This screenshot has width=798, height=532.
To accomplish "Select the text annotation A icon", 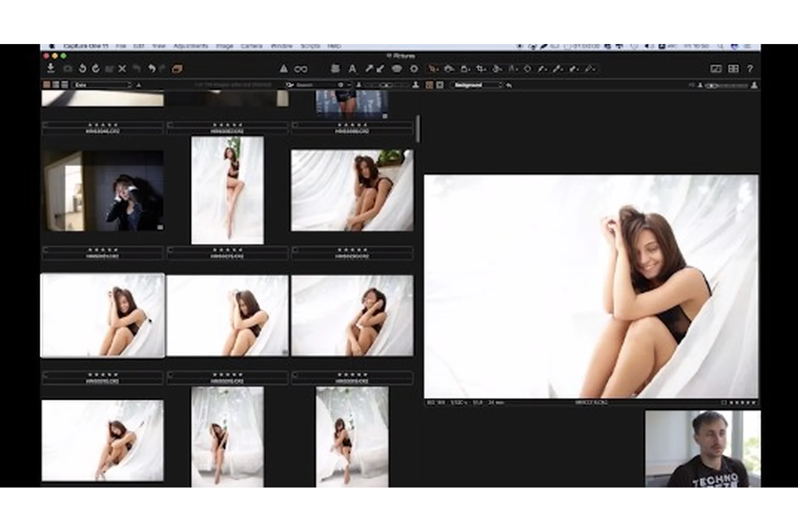I will coord(352,69).
